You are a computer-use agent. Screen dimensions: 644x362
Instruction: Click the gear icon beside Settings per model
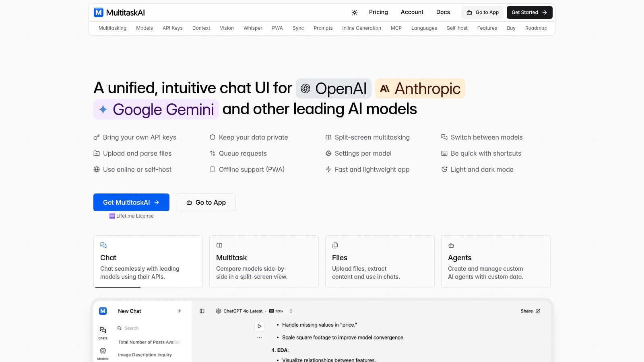[x=328, y=153]
